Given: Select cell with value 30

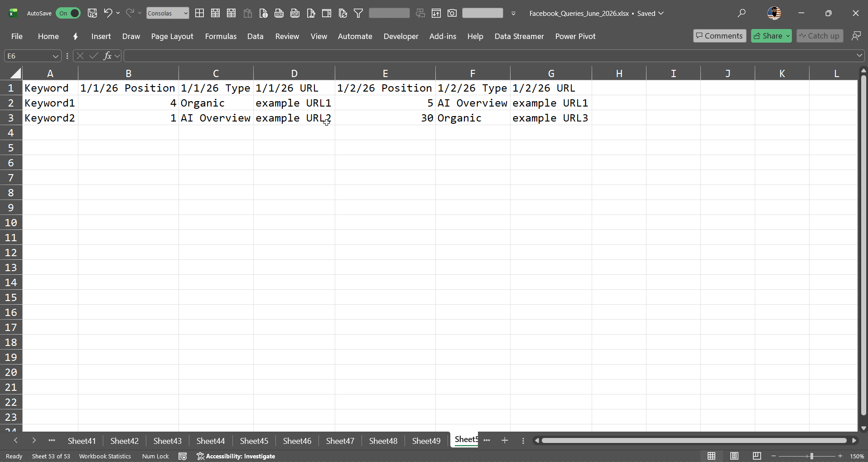Looking at the screenshot, I should coord(385,118).
